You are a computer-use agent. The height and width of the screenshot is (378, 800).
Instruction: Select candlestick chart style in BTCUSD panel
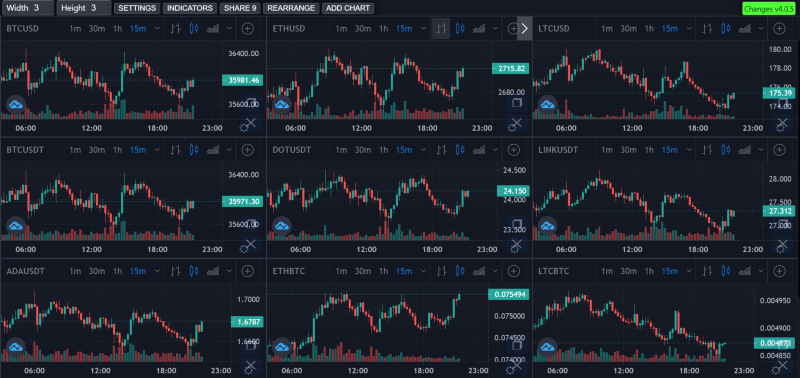tap(194, 29)
